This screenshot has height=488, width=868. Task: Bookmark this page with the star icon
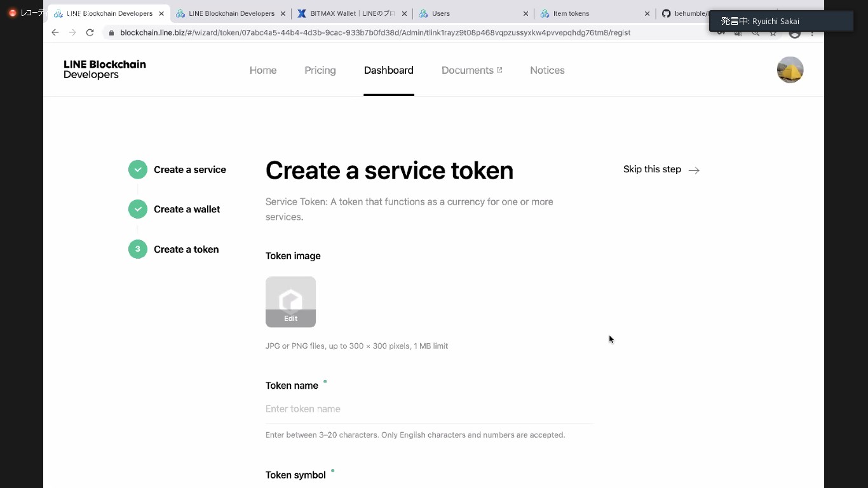pyautogui.click(x=773, y=32)
